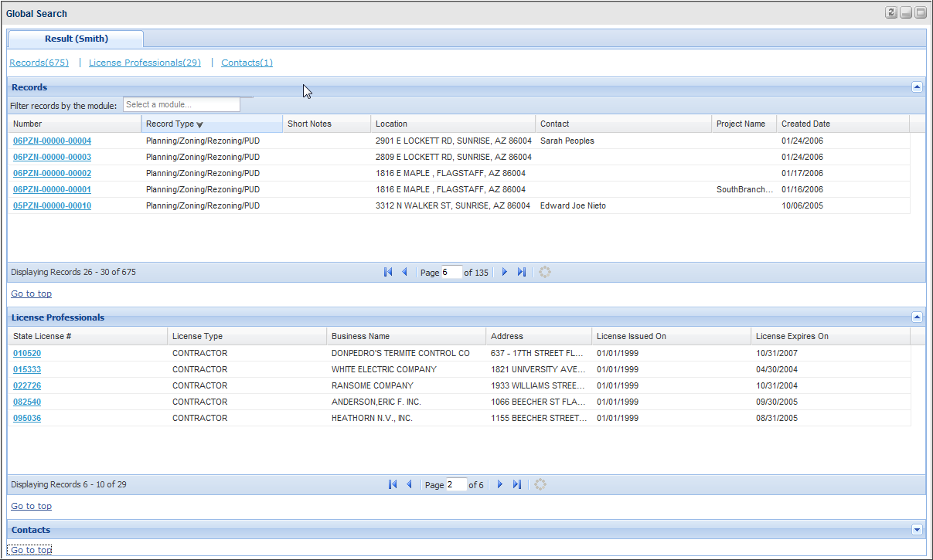Go to first page of License Professionals
This screenshot has height=560, width=933.
point(392,484)
